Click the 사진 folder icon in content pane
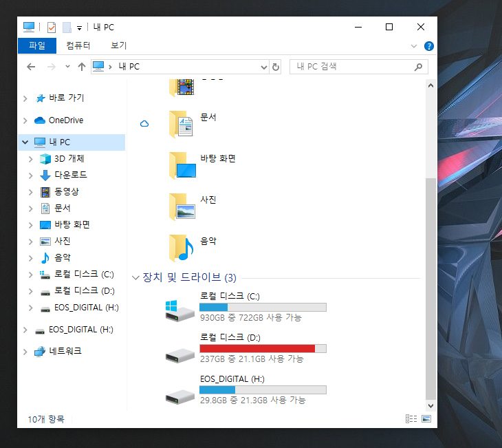The image size is (502, 448). 182,207
